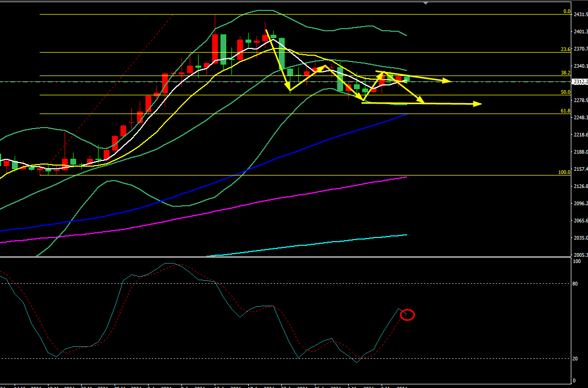Click price scale value 2157.4
The height and width of the screenshot is (388, 588).
tap(581, 169)
